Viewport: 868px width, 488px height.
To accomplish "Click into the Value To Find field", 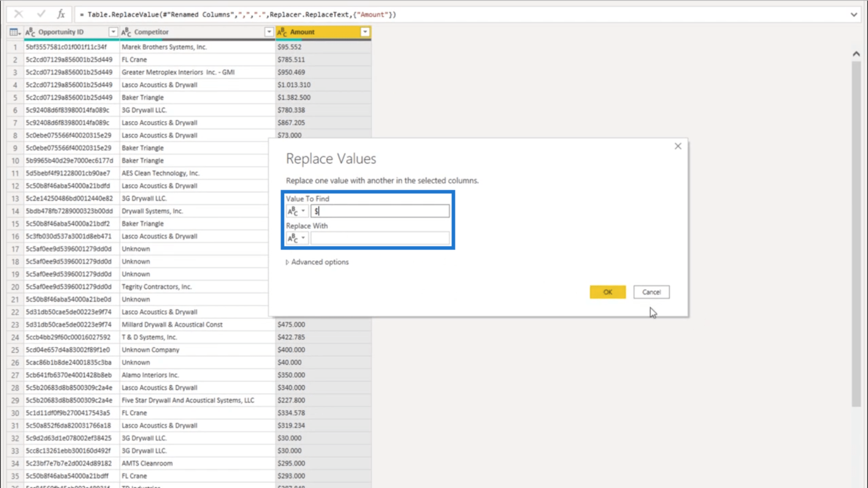I will (x=380, y=211).
